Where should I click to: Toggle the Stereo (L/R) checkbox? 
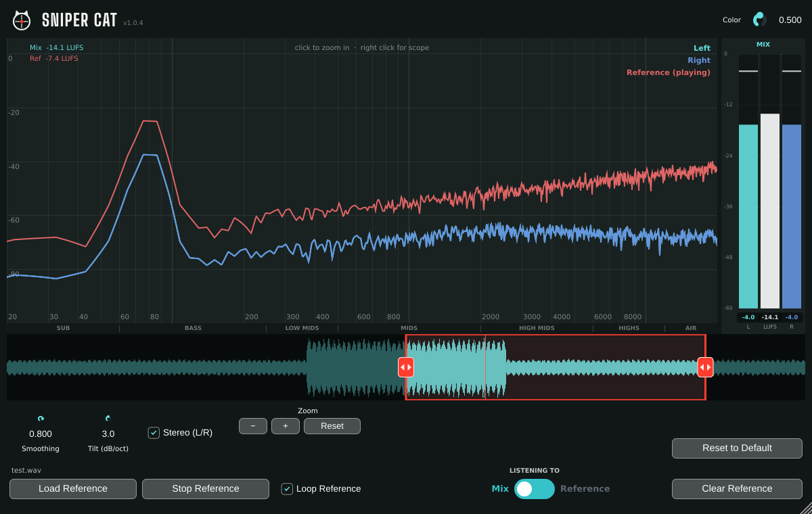pos(154,433)
